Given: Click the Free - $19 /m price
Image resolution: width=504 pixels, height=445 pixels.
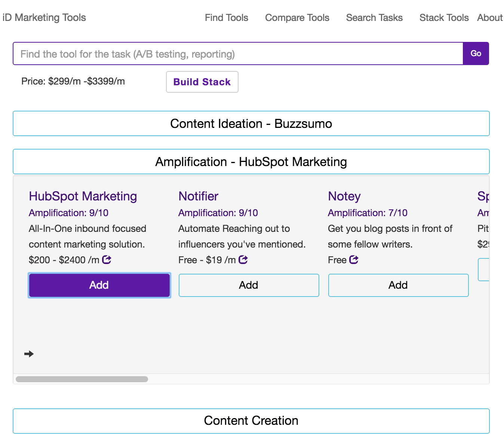Looking at the screenshot, I should click(x=207, y=260).
